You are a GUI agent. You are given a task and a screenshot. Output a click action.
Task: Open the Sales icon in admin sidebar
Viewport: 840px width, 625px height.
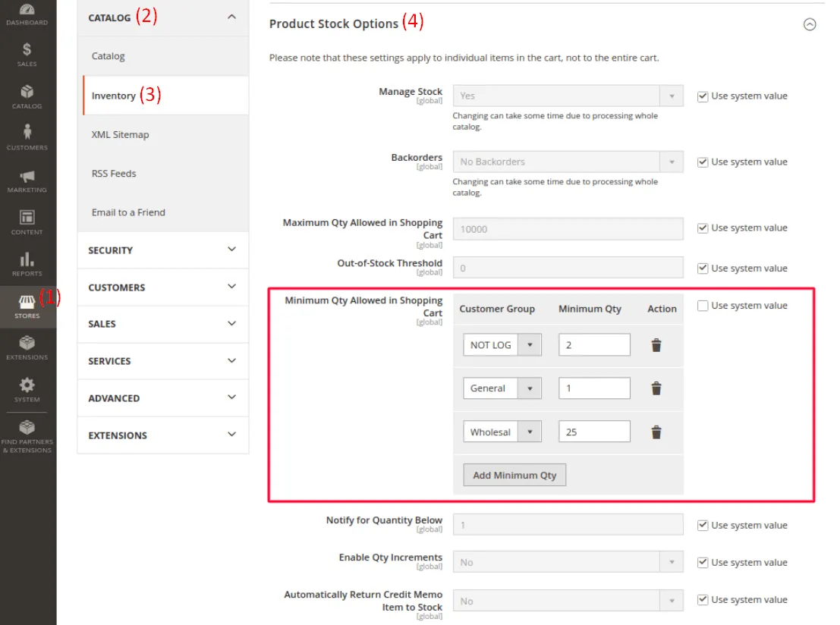coord(27,54)
